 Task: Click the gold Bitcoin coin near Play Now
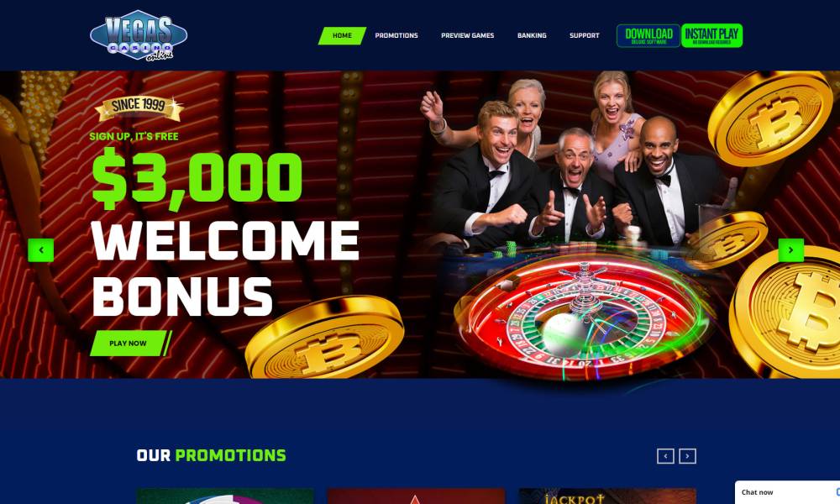coord(324,337)
